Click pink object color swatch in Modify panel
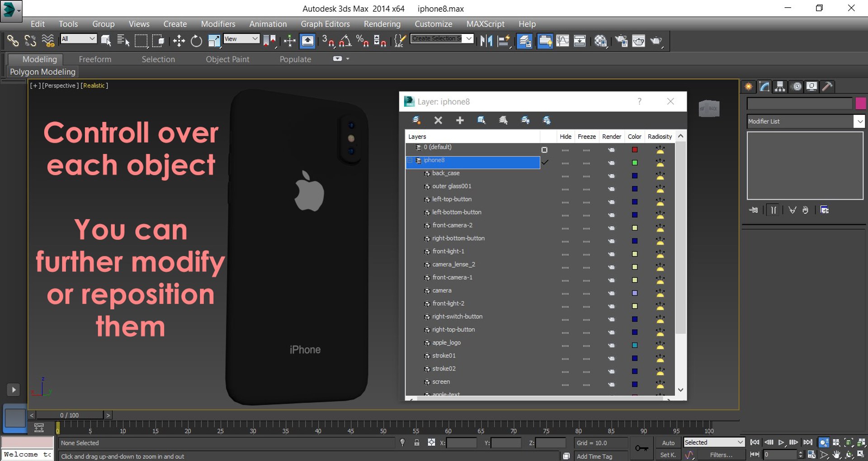 [x=861, y=103]
